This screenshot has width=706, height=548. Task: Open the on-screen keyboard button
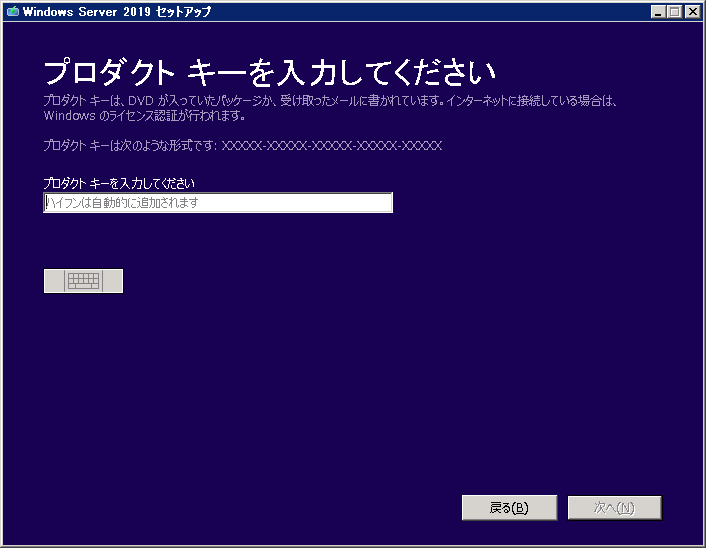coord(83,281)
